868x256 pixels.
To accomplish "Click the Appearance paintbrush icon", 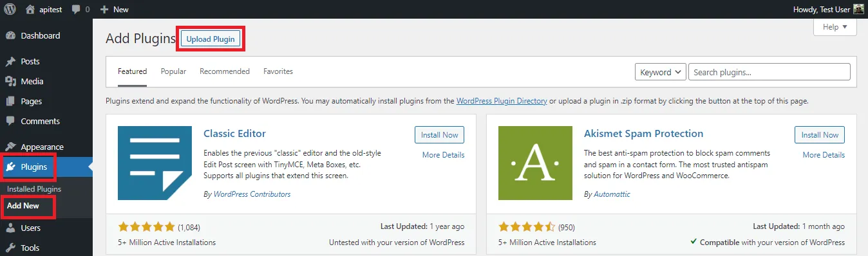I will 10,147.
